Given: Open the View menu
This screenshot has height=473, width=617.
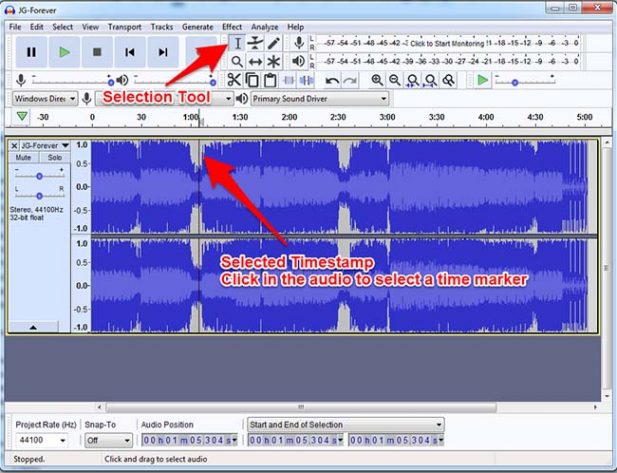Looking at the screenshot, I should click(90, 27).
